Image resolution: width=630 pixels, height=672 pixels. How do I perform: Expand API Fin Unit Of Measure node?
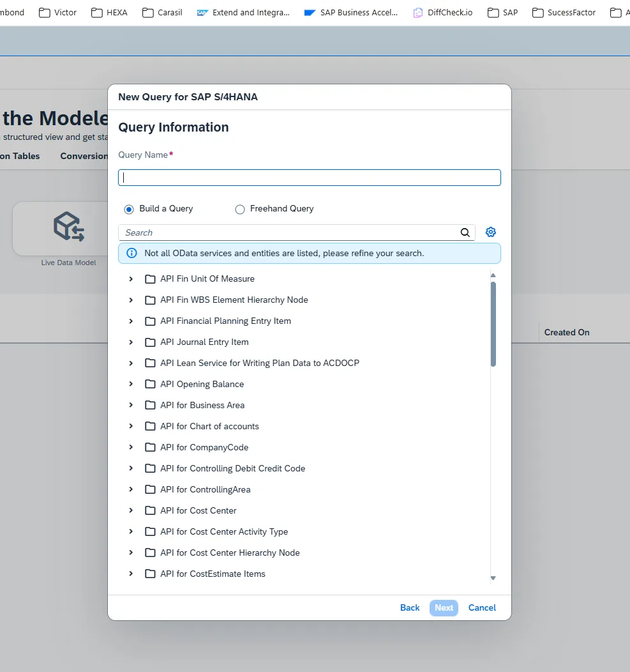coord(131,279)
